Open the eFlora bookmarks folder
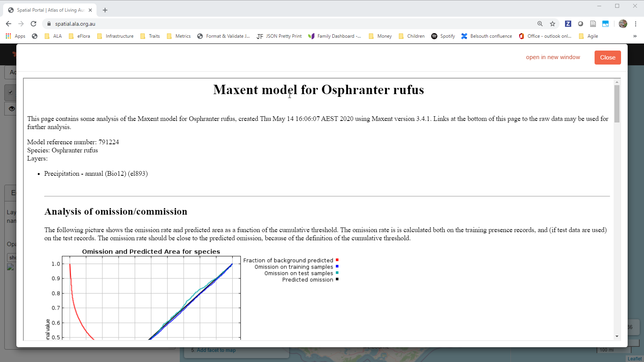 point(79,36)
